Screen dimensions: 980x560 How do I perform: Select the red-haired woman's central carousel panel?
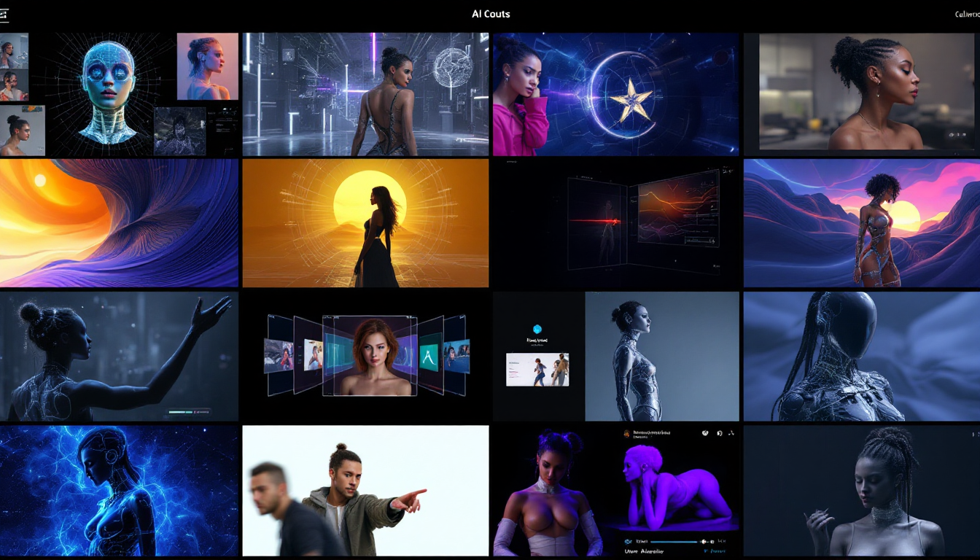pyautogui.click(x=370, y=356)
